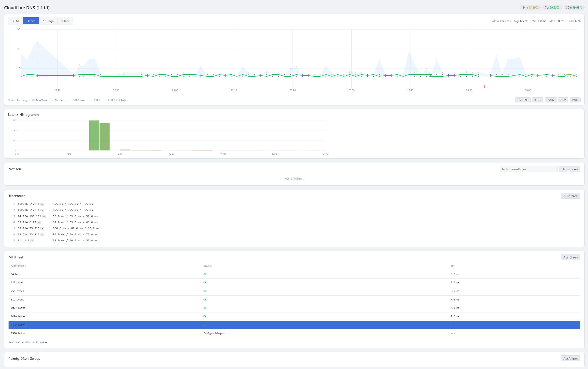Screen dimensions: 588x369
Task: Download the chart as PNG
Action: pyautogui.click(x=575, y=100)
